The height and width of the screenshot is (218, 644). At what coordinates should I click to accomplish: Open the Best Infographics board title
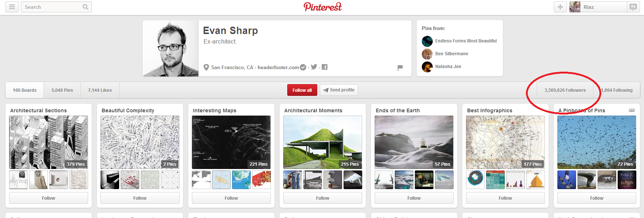[490, 110]
